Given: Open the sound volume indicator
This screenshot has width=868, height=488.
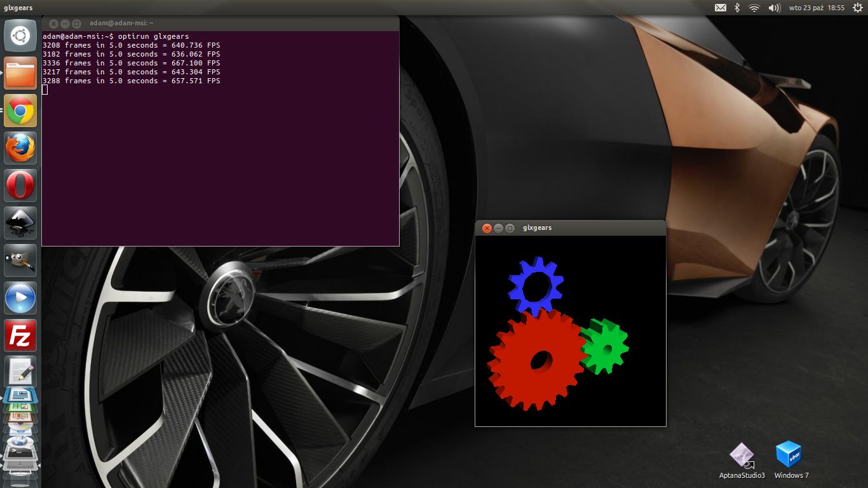Looking at the screenshot, I should pyautogui.click(x=774, y=8).
